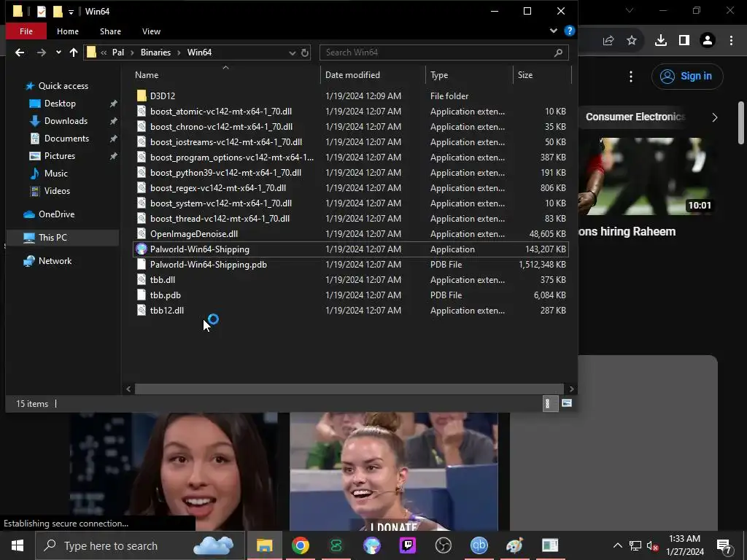Screen dimensions: 747x560
Task: Select the Consumer Electronics category chip
Action: click(x=635, y=117)
